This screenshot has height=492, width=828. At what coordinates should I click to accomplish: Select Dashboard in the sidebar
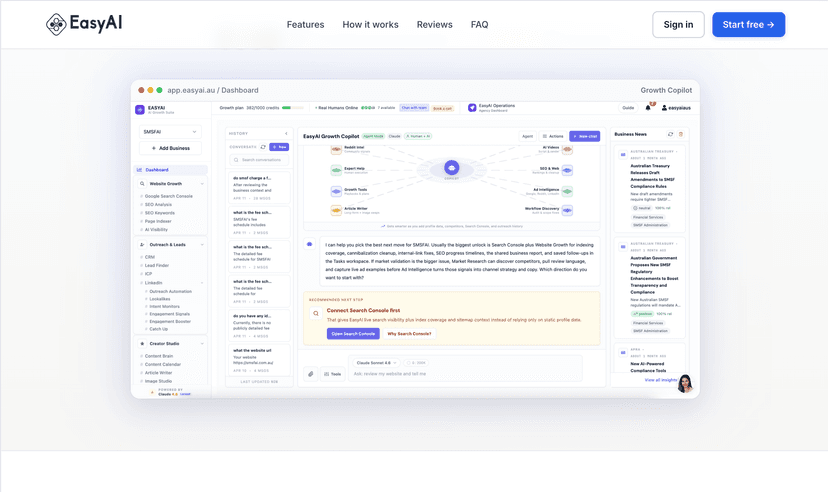(170, 170)
